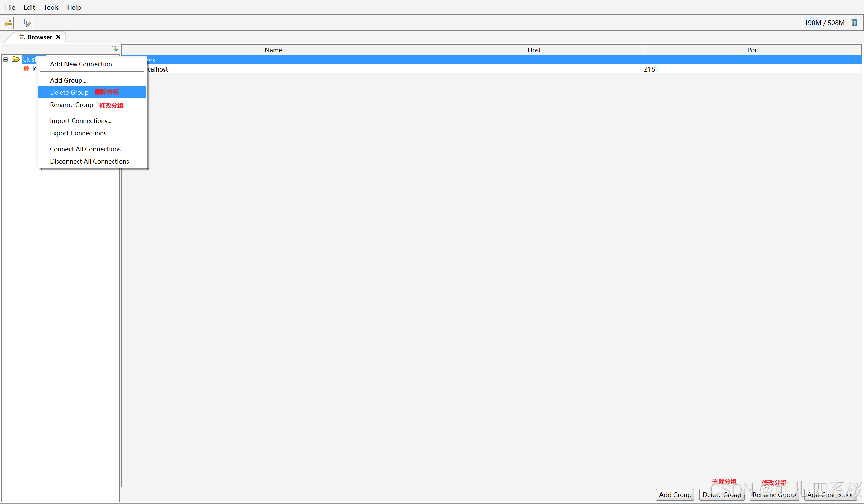The width and height of the screenshot is (864, 504).
Task: Click the add connection plug toolbar icon
Action: point(8,23)
